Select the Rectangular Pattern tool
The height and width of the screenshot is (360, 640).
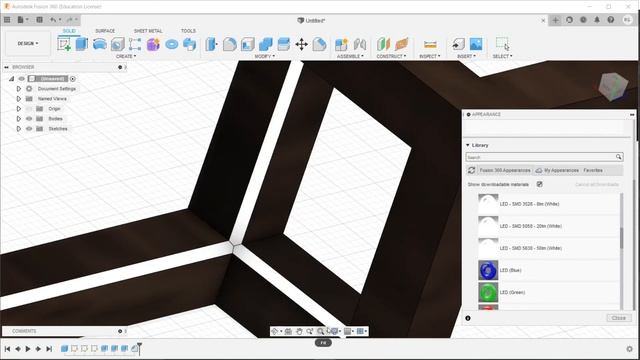[x=135, y=44]
